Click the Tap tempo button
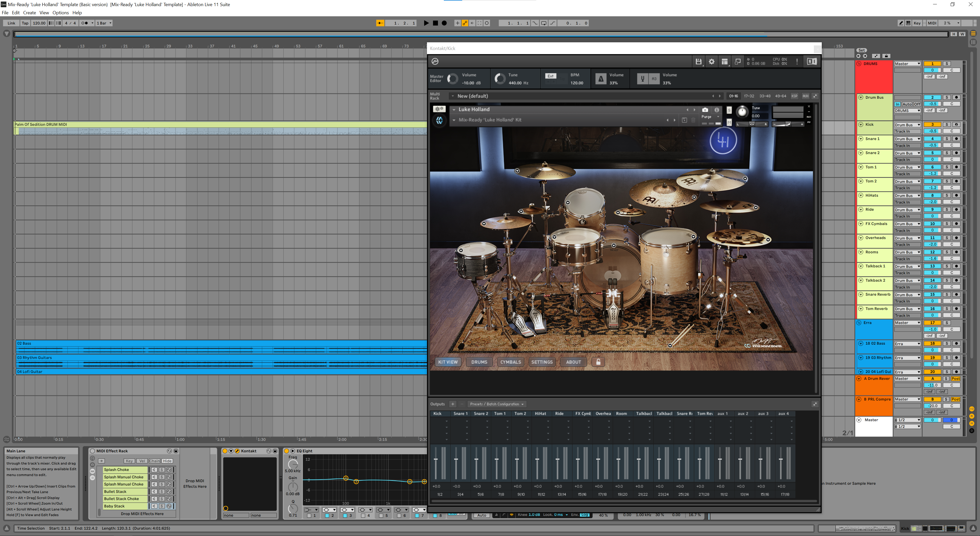 point(25,23)
